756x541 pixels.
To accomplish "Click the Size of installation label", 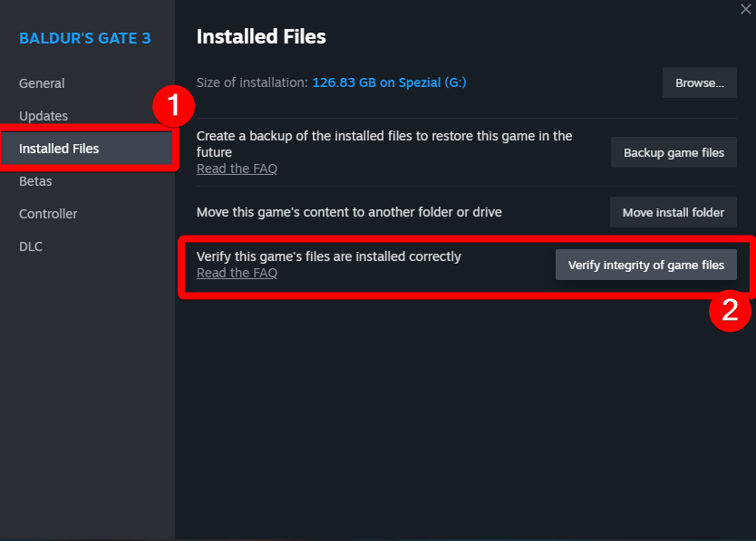I will (252, 82).
